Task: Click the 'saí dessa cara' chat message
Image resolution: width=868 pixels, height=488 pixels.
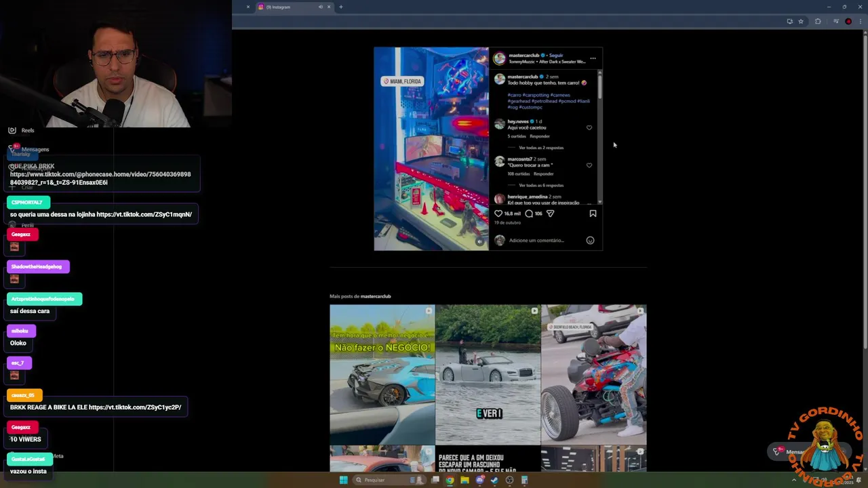Action: 30,311
